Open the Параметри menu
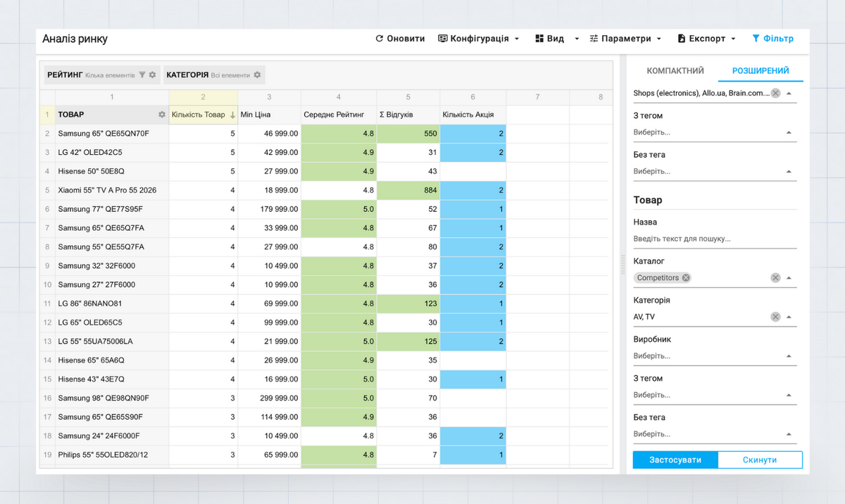Screen dimensions: 845x504 (x=625, y=39)
